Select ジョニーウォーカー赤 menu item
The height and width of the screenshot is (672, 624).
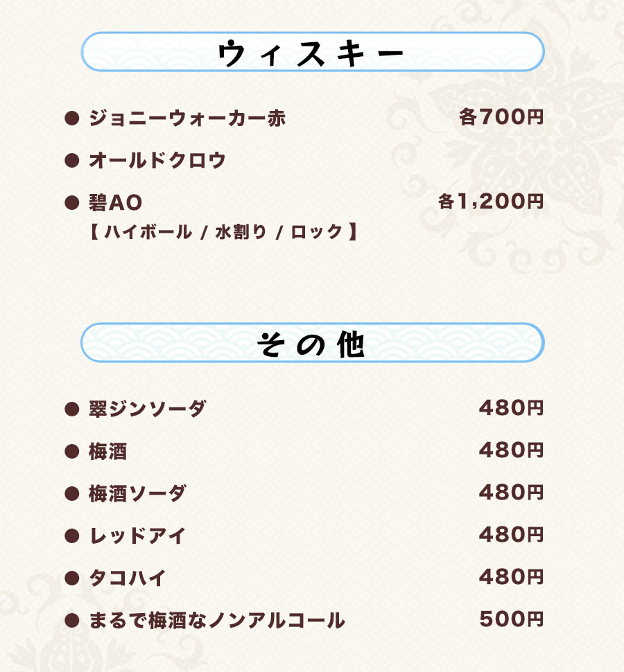click(187, 118)
